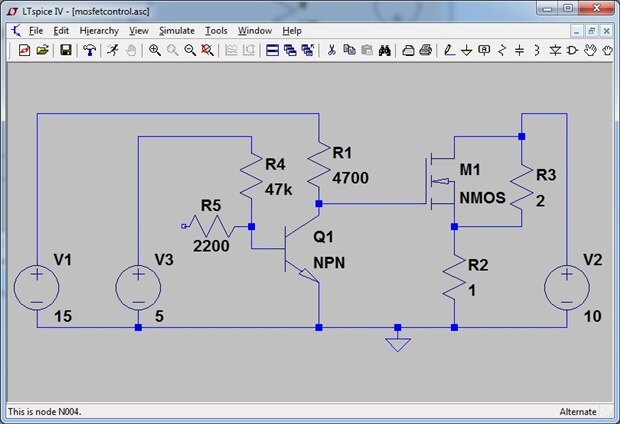Click the New Schematic icon

pyautogui.click(x=25, y=50)
